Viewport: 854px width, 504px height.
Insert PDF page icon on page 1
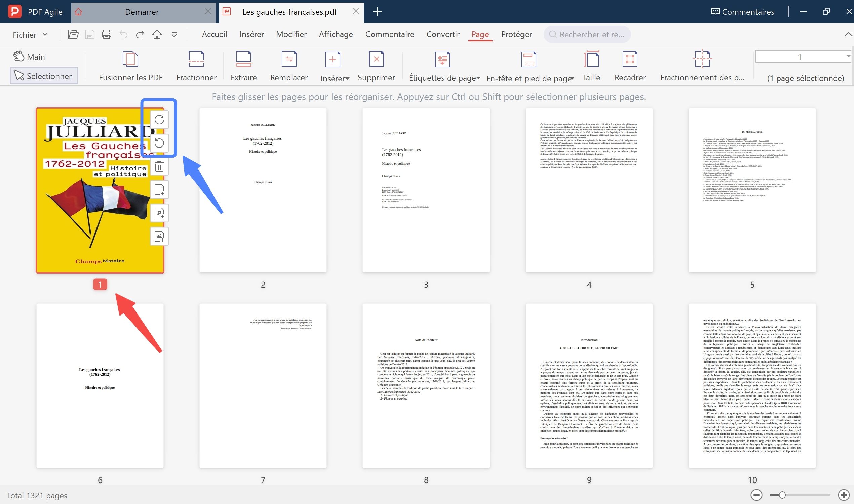159,213
